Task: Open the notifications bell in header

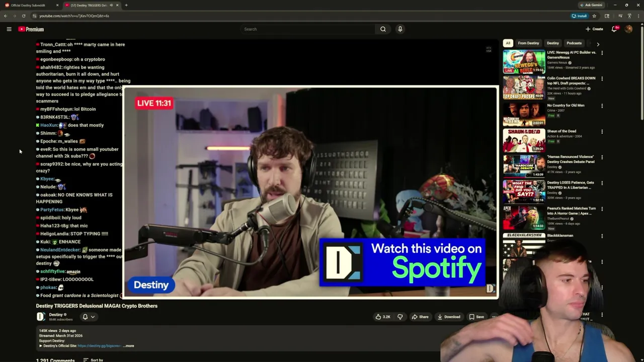Action: (x=614, y=29)
